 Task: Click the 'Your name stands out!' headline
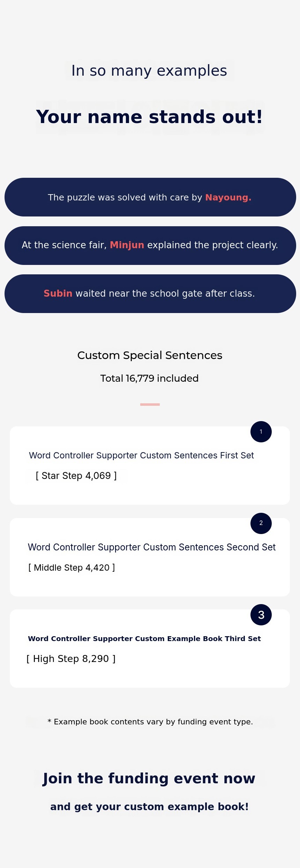(149, 117)
